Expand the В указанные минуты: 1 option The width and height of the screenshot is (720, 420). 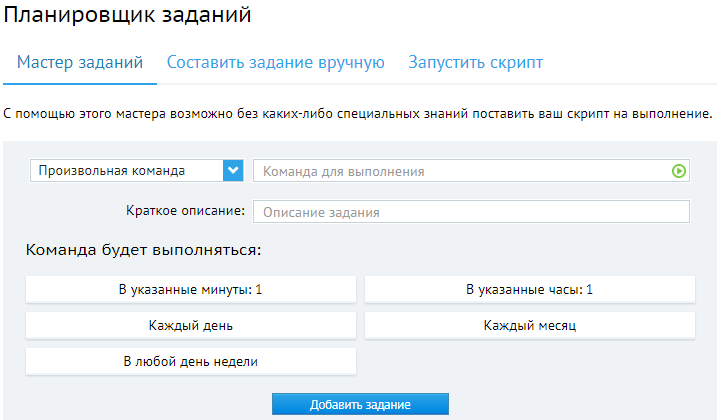coord(191,289)
